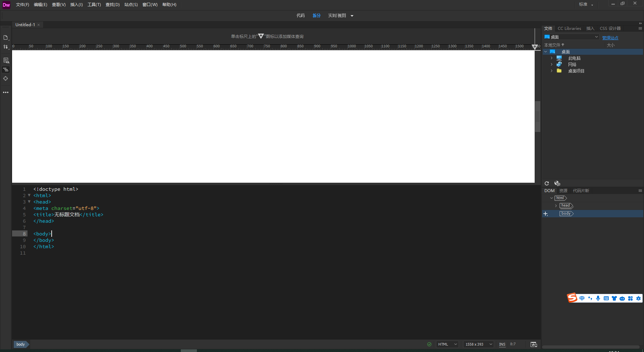Open the DOM panel hamburger options menu
The height and width of the screenshot is (352, 644).
[640, 191]
